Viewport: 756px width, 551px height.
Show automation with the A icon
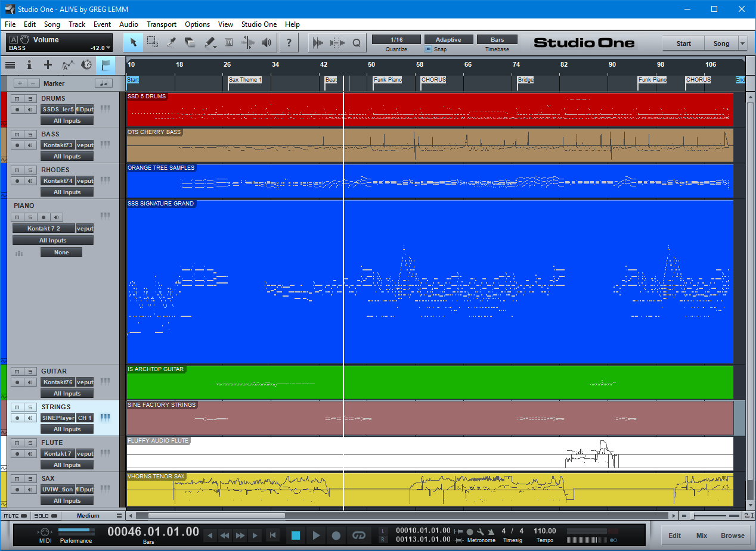coord(68,65)
